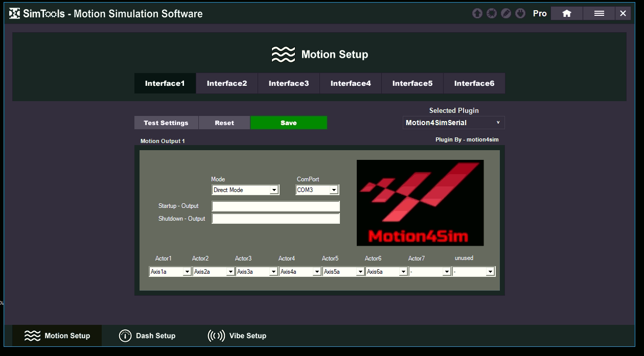
Task: Click the SimTools logo icon
Action: (14, 14)
